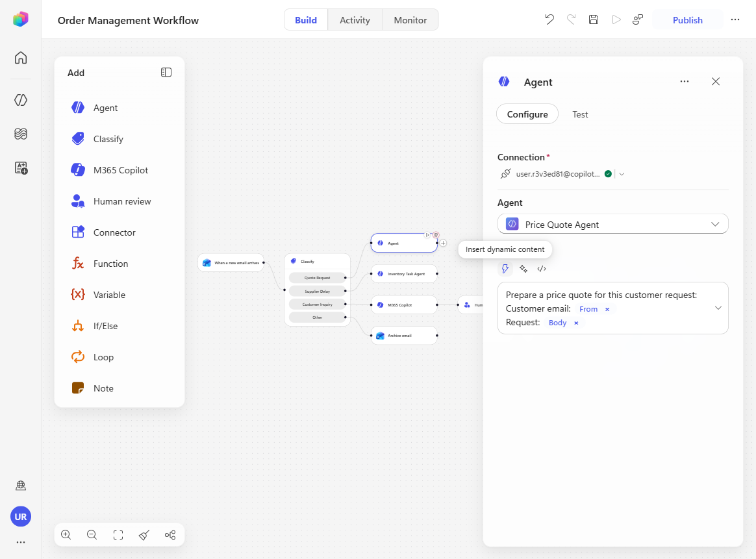Go to Home in left sidebar
This screenshot has height=559, width=756.
pyautogui.click(x=21, y=58)
